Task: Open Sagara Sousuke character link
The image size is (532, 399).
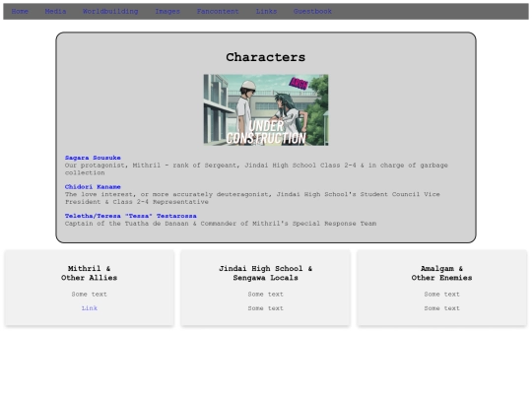Action: [x=93, y=158]
